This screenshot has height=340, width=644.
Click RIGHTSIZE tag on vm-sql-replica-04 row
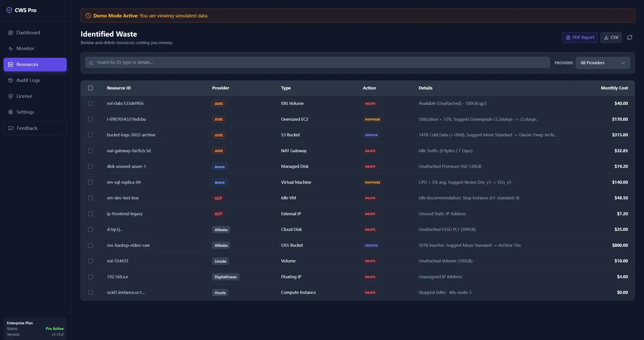(372, 182)
